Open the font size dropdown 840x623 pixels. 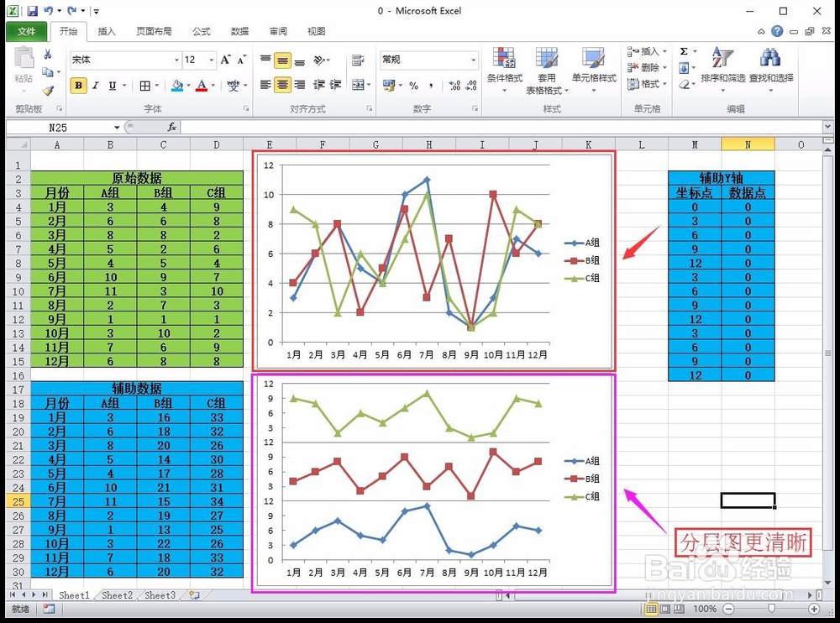coord(212,60)
